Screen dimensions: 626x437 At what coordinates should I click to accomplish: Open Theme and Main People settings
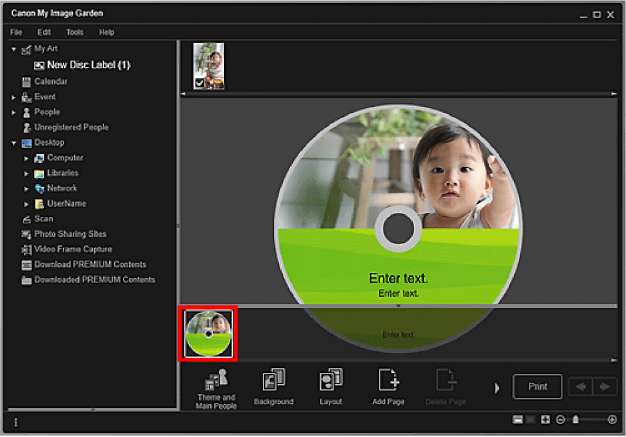pyautogui.click(x=216, y=386)
